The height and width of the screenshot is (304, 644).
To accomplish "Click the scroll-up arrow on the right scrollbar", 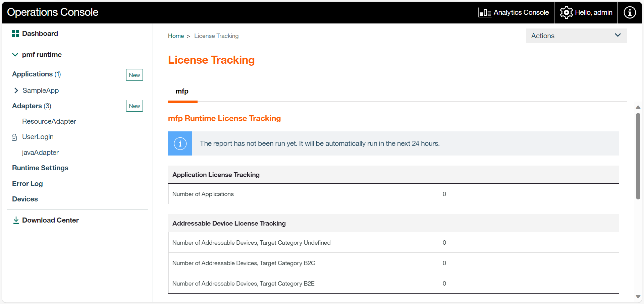I will (638, 107).
